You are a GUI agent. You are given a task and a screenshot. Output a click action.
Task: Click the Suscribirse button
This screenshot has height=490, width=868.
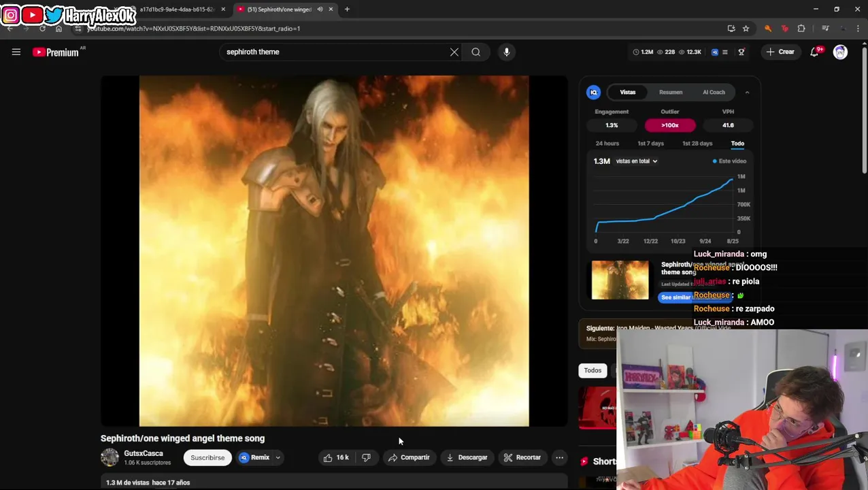point(207,457)
